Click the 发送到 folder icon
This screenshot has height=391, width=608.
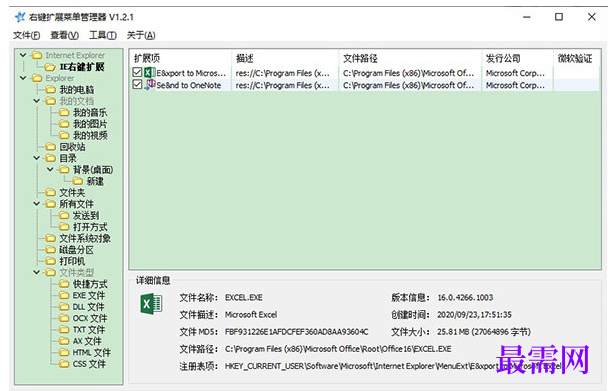point(64,215)
